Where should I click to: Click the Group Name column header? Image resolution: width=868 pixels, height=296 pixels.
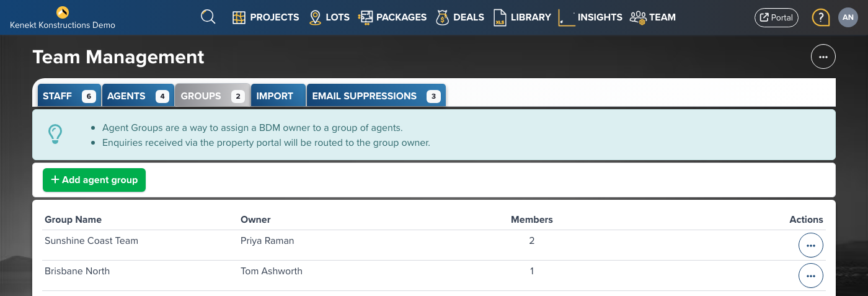click(x=73, y=220)
